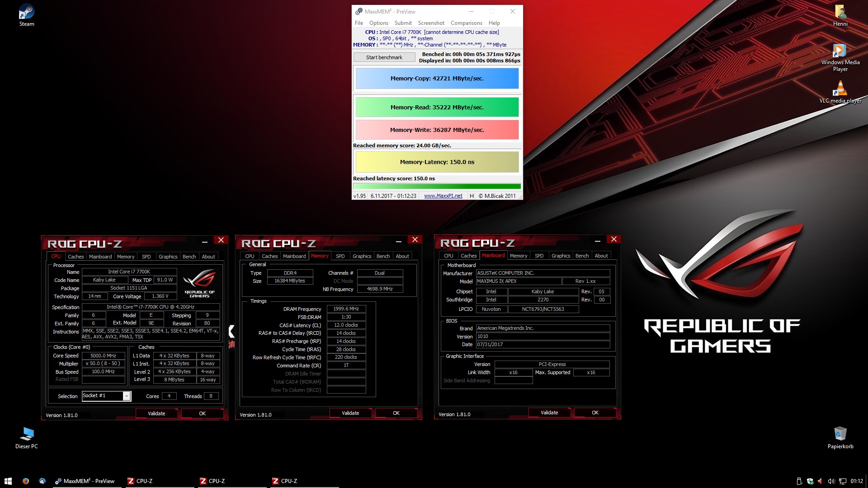
Task: Click Threads count field showing 8
Action: coord(211,396)
